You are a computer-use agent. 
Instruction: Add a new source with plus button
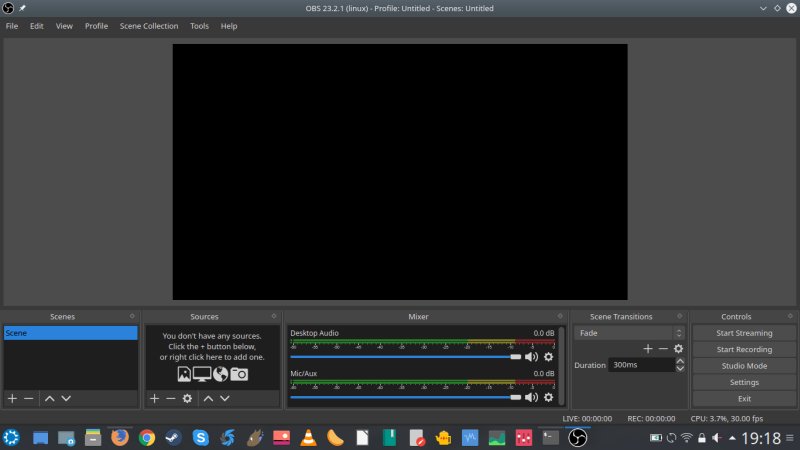coord(154,398)
